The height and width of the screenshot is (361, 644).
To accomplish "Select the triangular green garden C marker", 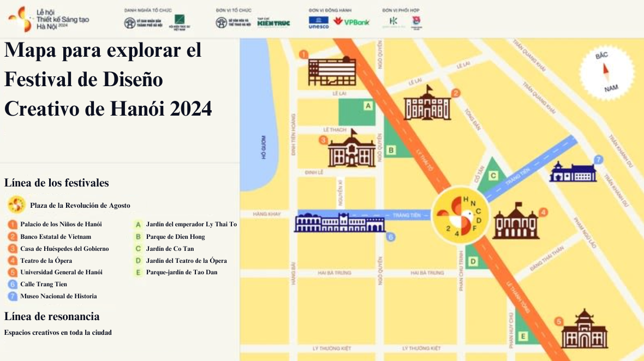I will pyautogui.click(x=493, y=175).
